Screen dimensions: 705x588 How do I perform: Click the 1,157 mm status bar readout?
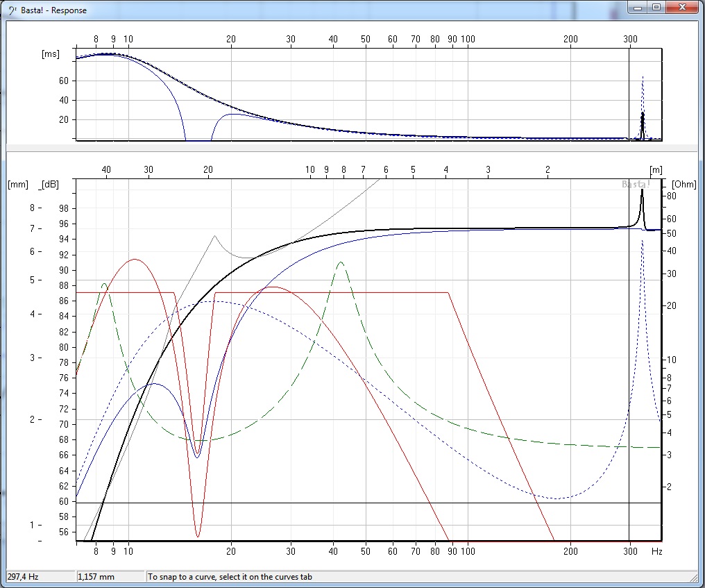point(96,576)
